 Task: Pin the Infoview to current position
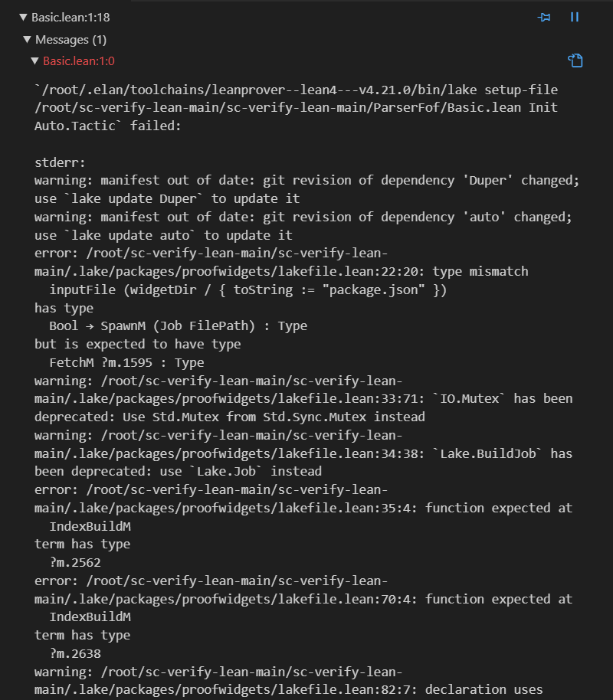coord(544,17)
